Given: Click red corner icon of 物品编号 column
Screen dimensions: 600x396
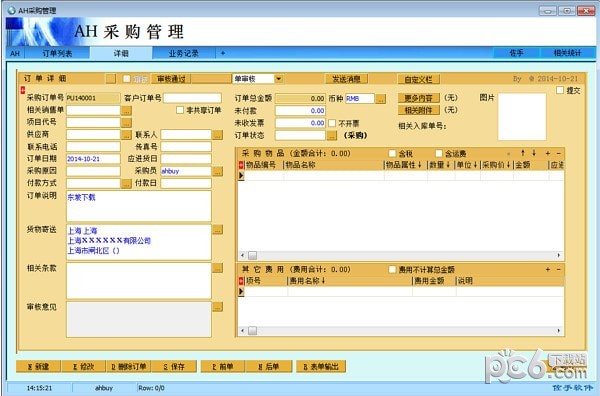Looking at the screenshot, I should 241,165.
